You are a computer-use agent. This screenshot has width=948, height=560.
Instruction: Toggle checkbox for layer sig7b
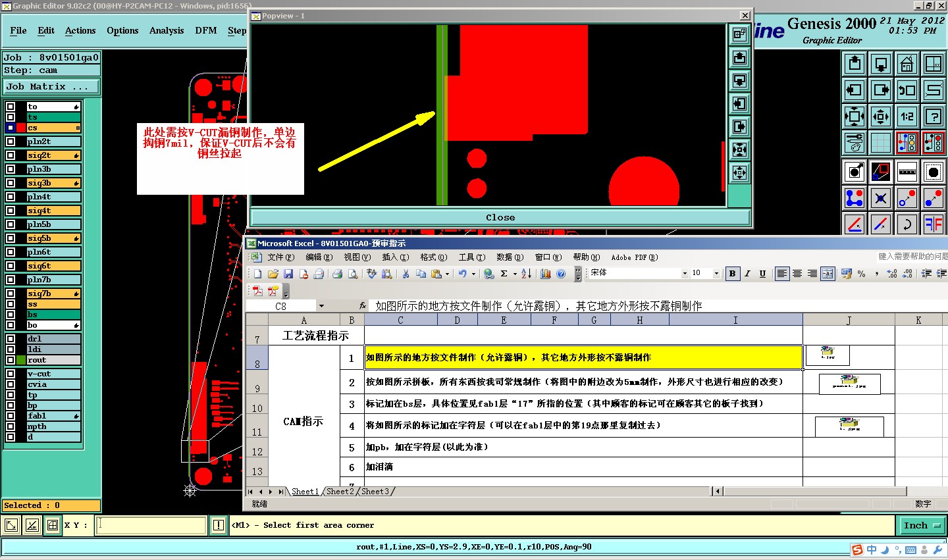click(x=11, y=293)
